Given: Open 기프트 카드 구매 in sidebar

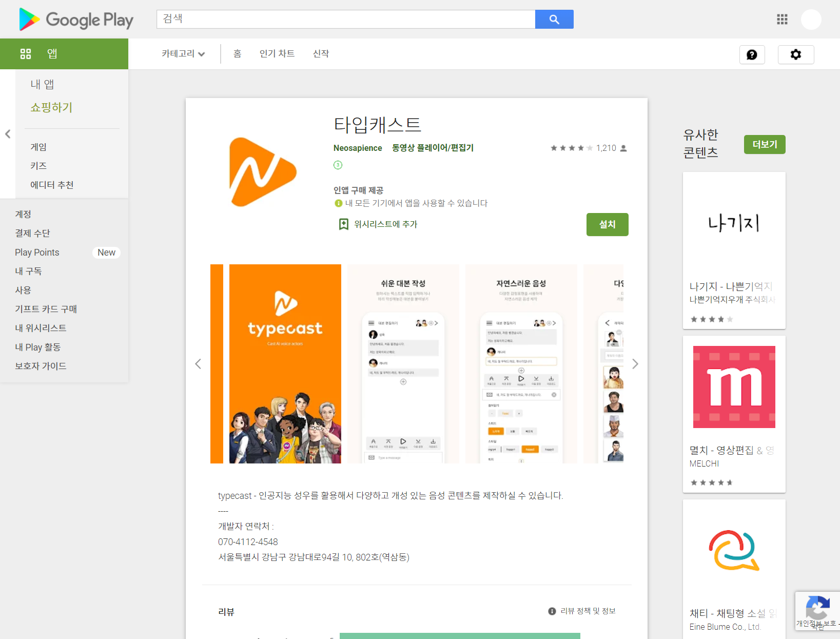Looking at the screenshot, I should pos(46,309).
